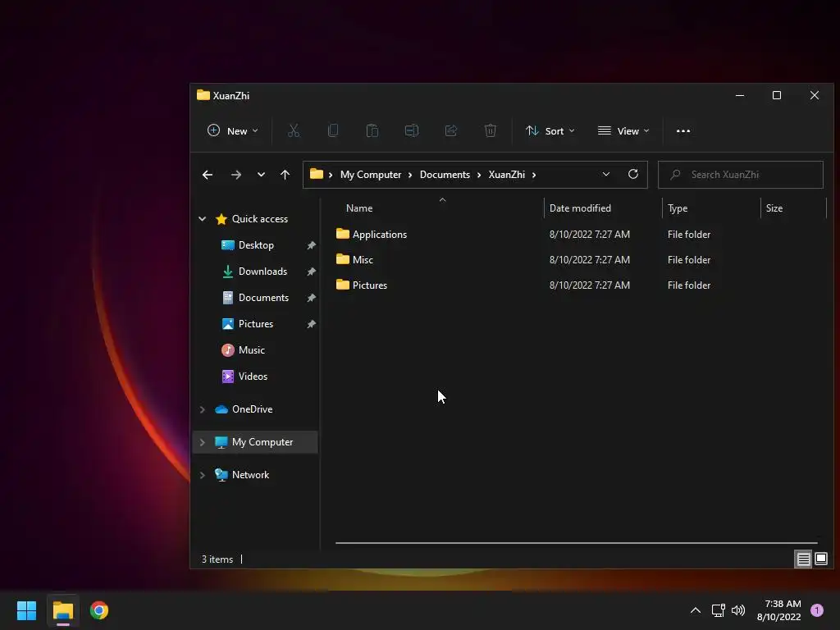Open OneDrive in the sidebar
The height and width of the screenshot is (630, 840).
pos(252,409)
